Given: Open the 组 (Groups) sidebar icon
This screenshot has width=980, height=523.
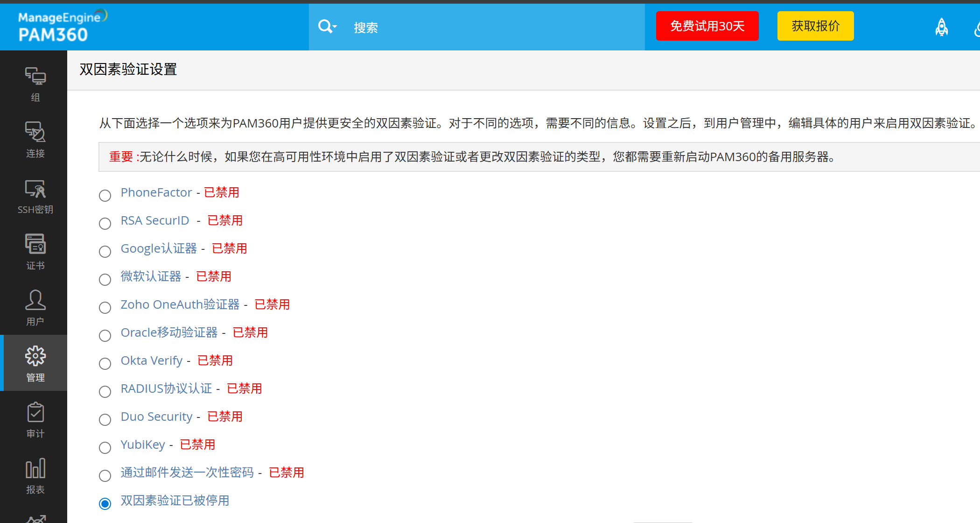Looking at the screenshot, I should click(35, 77).
